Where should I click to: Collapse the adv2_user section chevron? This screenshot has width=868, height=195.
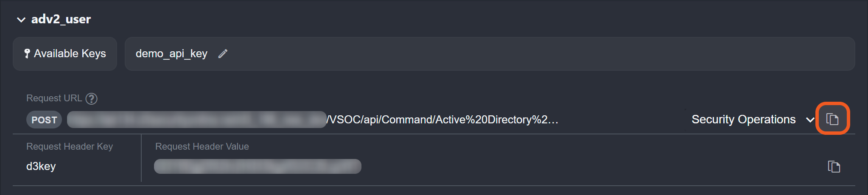[21, 19]
